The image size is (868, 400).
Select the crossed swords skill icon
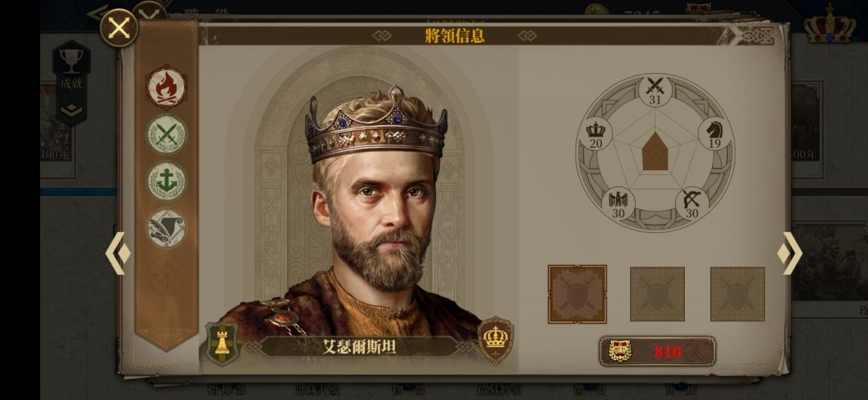(x=166, y=134)
